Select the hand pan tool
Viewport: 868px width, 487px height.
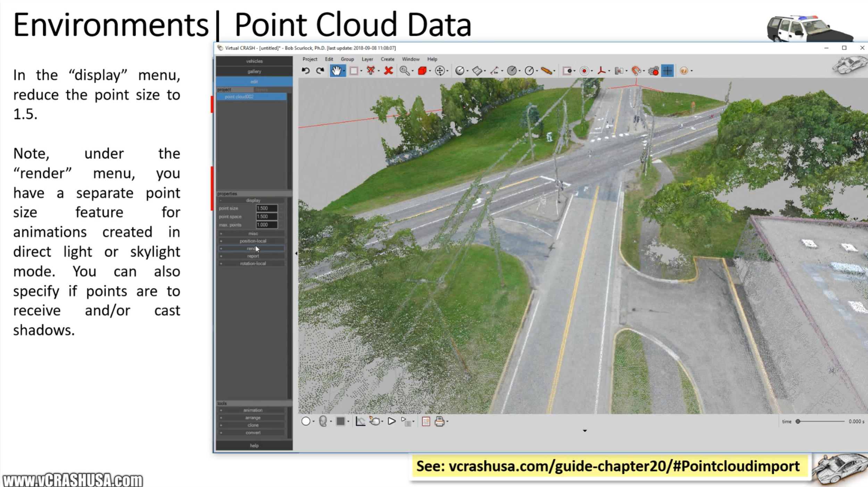click(x=336, y=71)
